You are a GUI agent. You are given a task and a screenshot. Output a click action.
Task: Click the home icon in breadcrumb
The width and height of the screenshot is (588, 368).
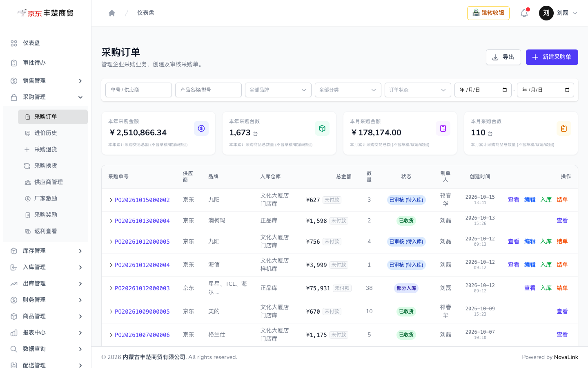112,13
